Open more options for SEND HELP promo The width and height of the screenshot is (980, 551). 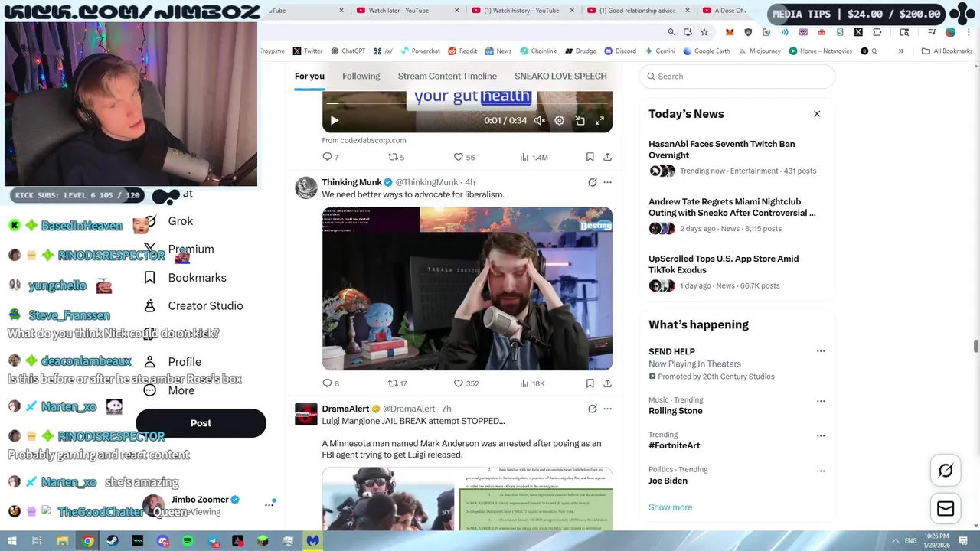pyautogui.click(x=821, y=351)
